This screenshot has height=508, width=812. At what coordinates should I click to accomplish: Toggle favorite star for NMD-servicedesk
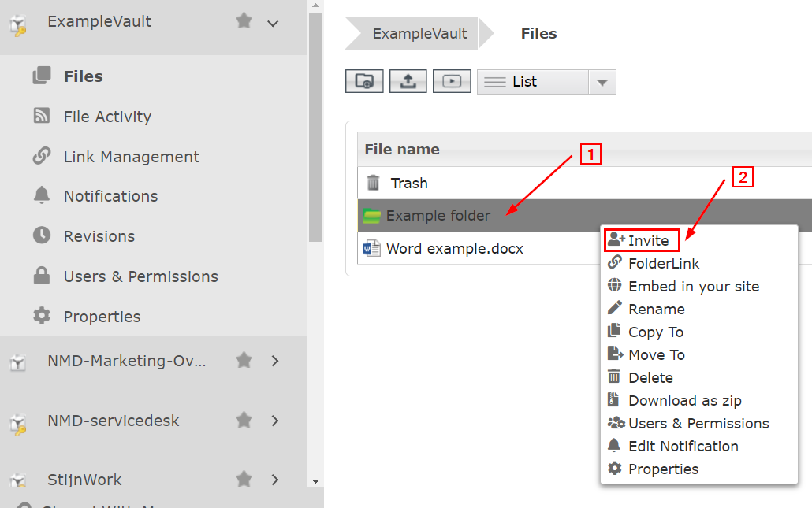[244, 420]
